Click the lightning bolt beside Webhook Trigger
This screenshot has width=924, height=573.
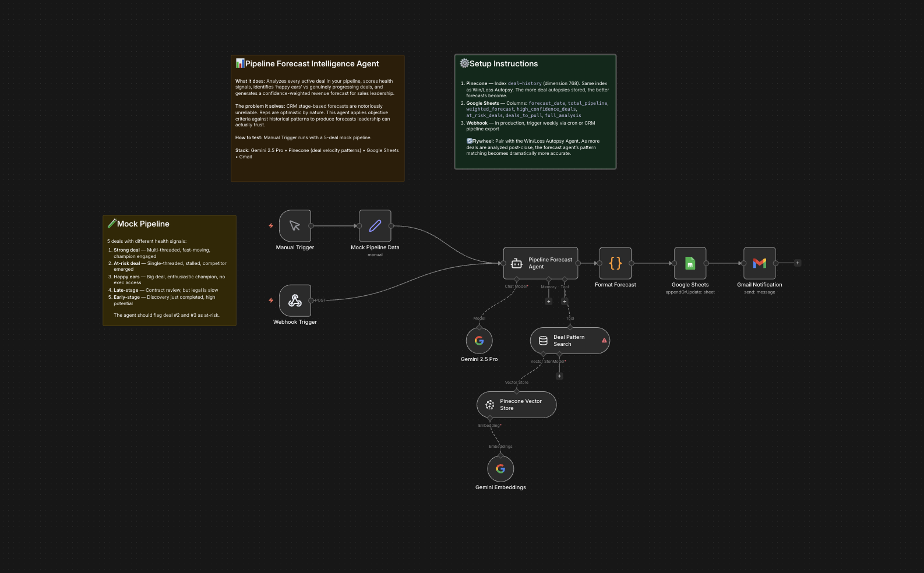point(271,300)
